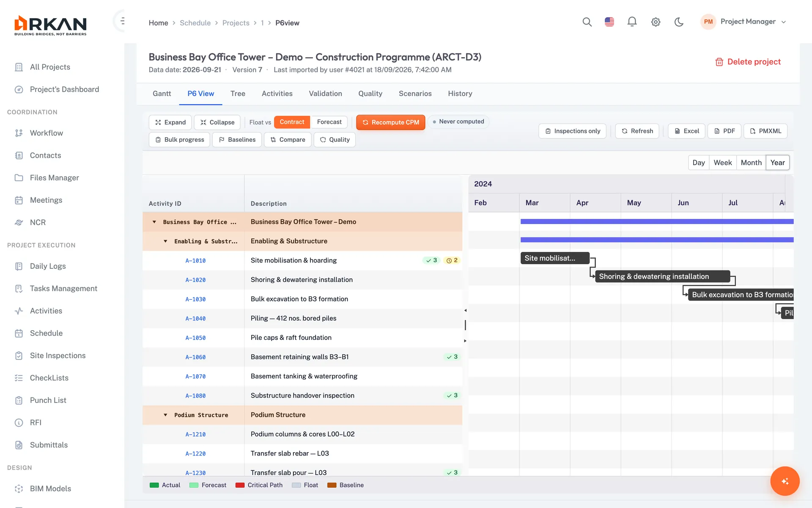This screenshot has height=508, width=812.
Task: Click Shoring & dewatering installation bar
Action: tap(662, 276)
